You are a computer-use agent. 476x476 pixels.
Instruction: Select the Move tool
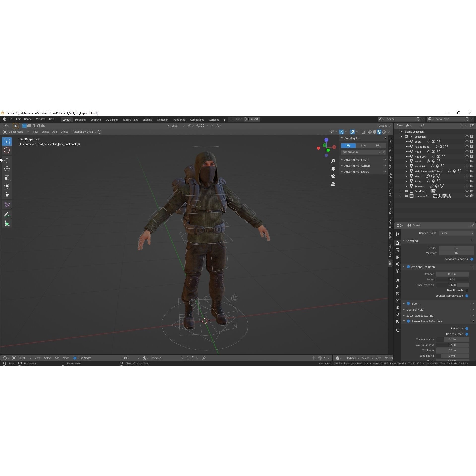pos(7,160)
